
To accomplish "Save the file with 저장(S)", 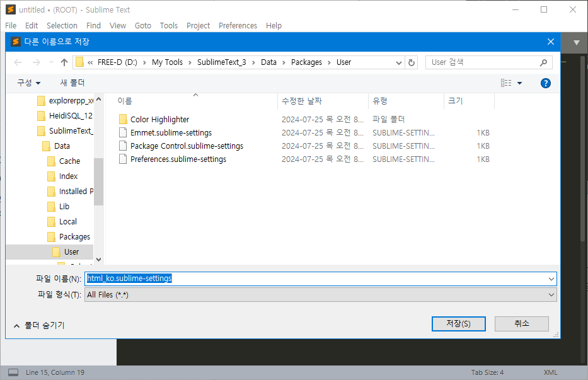I will click(x=458, y=324).
